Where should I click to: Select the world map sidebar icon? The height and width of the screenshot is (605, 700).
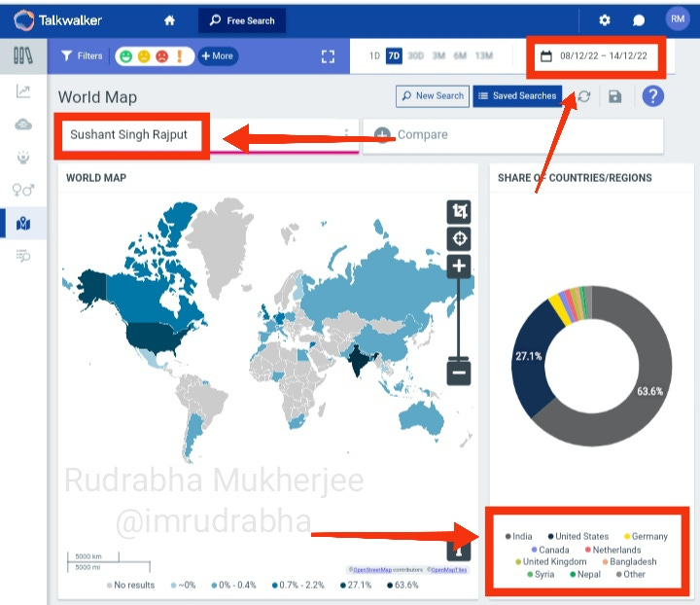(23, 224)
